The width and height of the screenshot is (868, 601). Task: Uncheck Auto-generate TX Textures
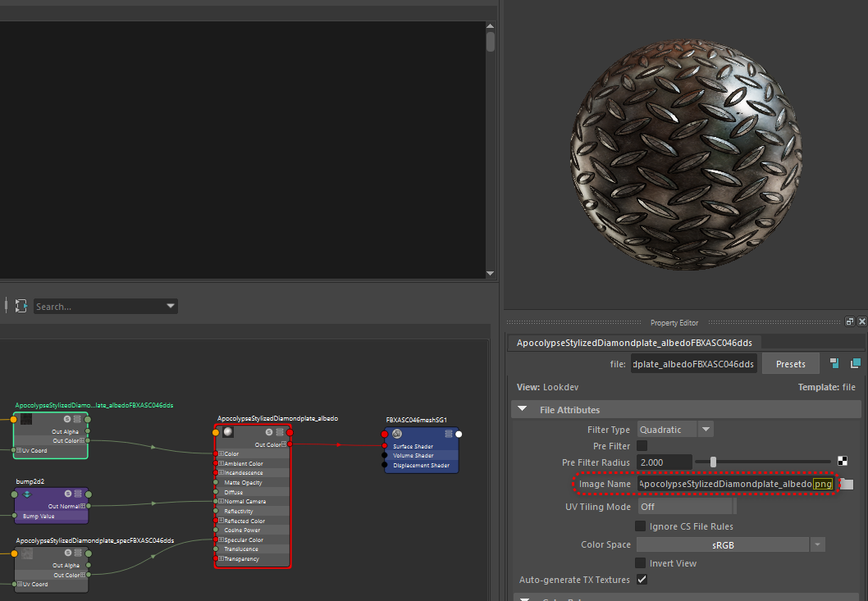(642, 580)
